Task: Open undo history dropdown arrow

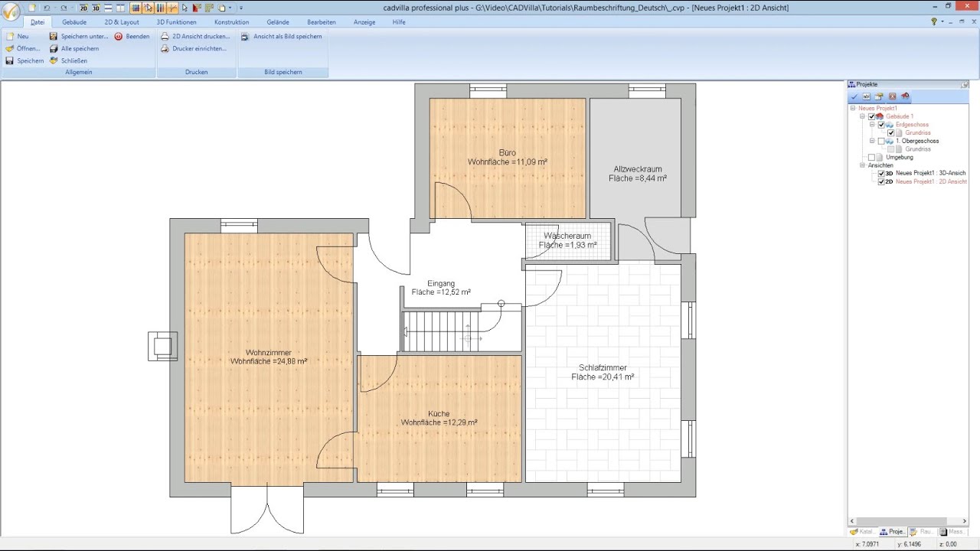Action: pyautogui.click(x=54, y=8)
